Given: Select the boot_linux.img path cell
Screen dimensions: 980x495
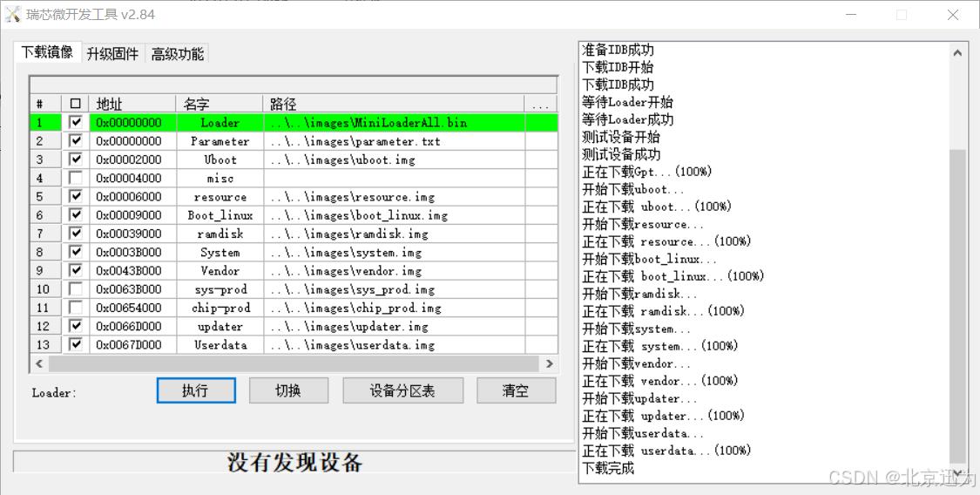Looking at the screenshot, I should pos(394,215).
